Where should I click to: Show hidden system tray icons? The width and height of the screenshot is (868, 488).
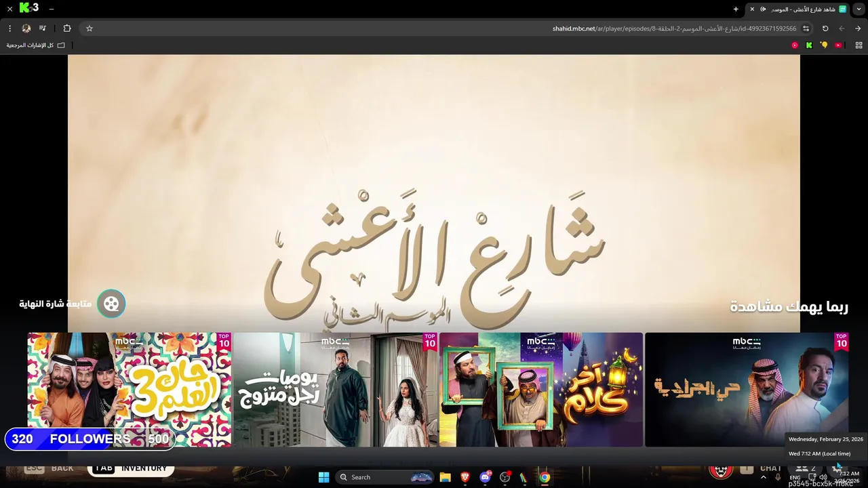coord(764,477)
